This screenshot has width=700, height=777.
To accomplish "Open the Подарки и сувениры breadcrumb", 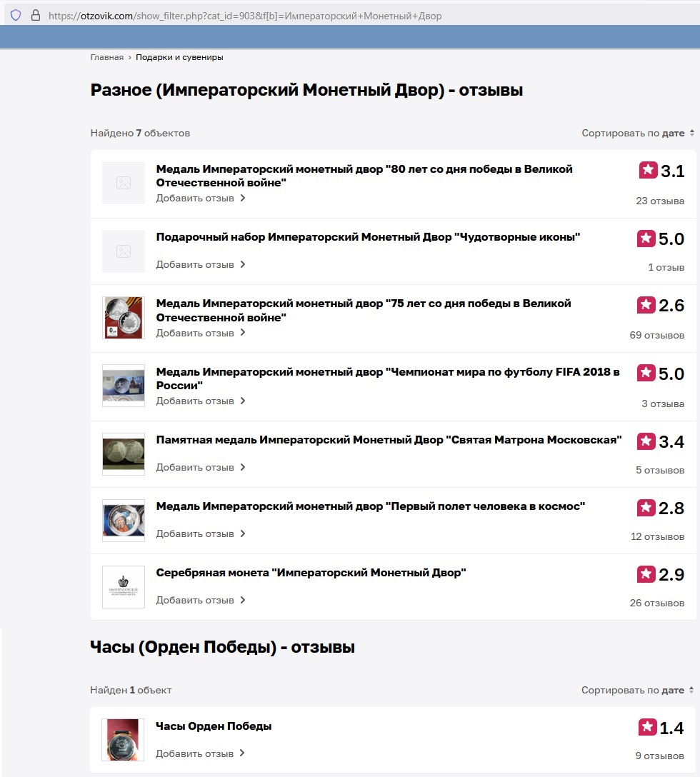I will point(179,57).
